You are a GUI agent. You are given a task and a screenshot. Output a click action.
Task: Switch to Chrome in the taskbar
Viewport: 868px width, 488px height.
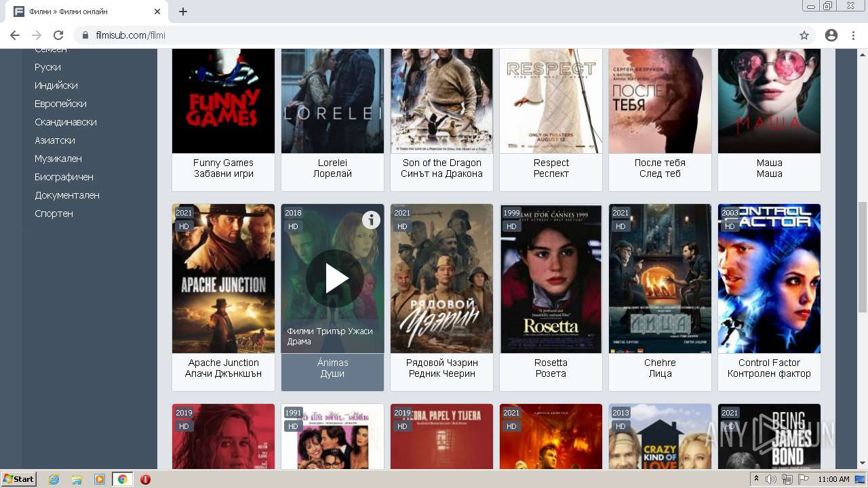[122, 479]
